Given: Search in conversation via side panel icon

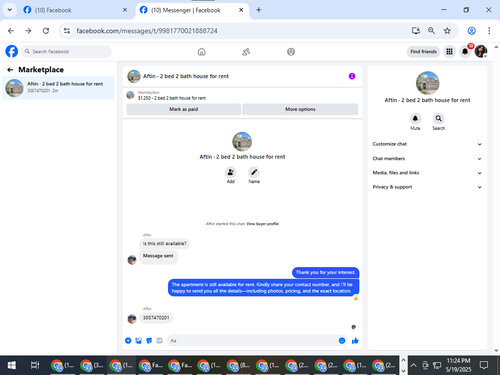Looking at the screenshot, I should tap(439, 118).
